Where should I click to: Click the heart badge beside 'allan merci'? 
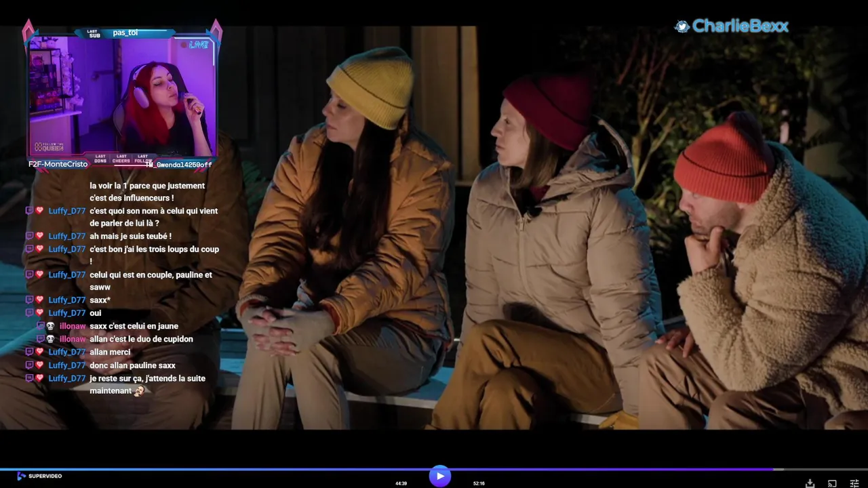click(x=39, y=352)
